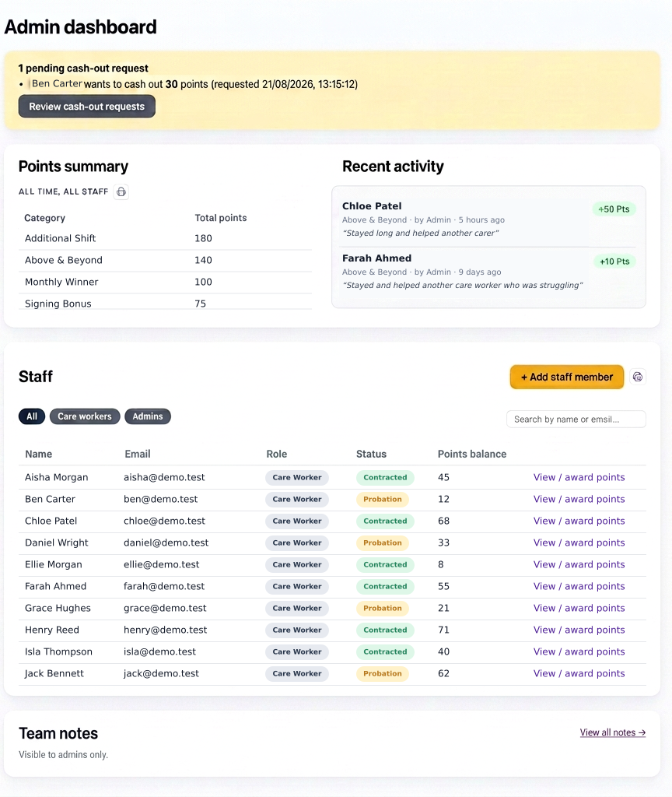View / award points for Grace Hughes

pyautogui.click(x=579, y=609)
